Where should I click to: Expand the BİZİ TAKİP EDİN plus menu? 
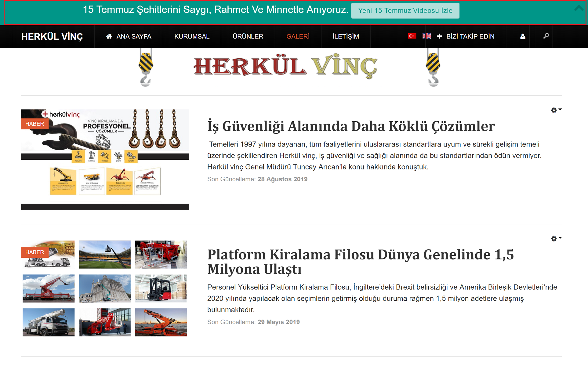pyautogui.click(x=439, y=36)
